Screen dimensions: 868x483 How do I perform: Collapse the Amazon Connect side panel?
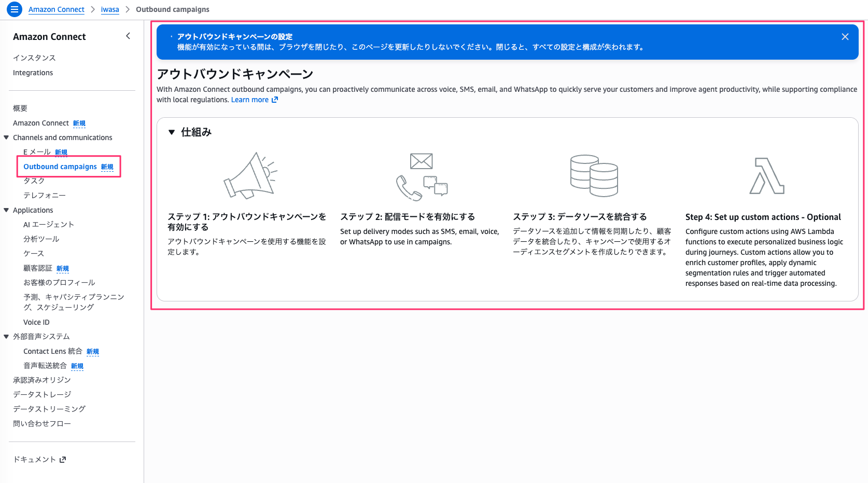(128, 36)
